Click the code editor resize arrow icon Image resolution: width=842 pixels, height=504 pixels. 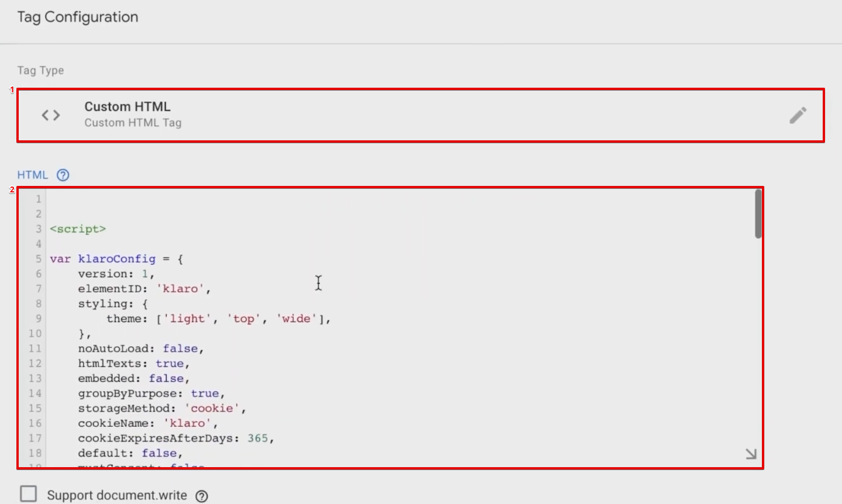(751, 454)
